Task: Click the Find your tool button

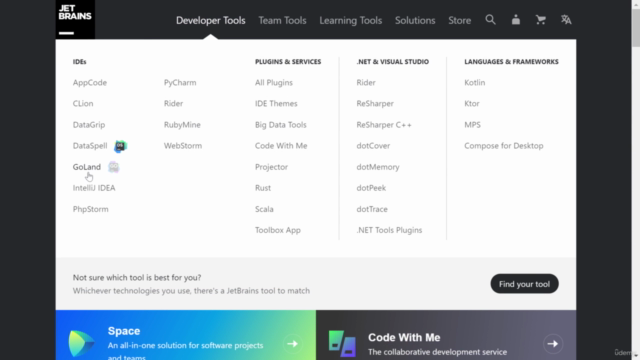Action: pos(524,284)
